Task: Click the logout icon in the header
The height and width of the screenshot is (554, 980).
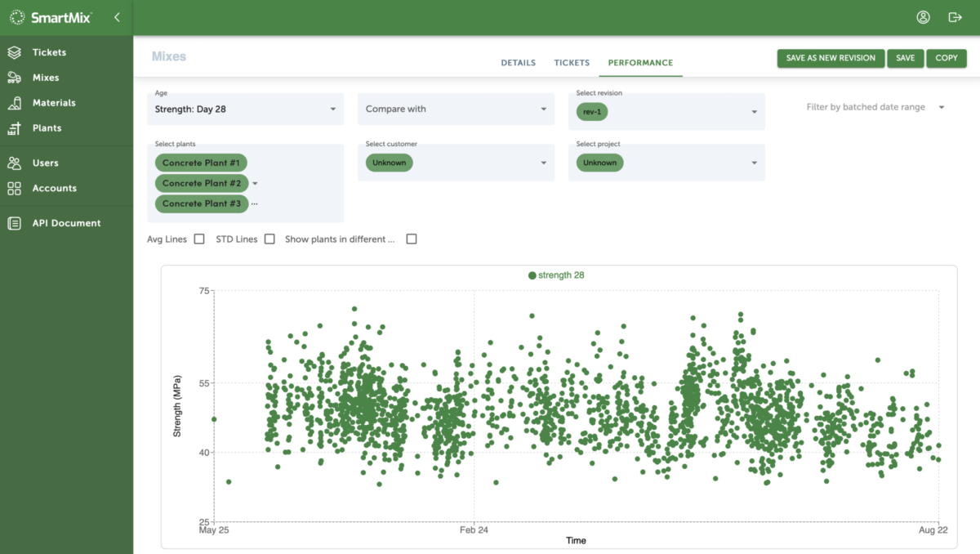Action: coord(955,16)
